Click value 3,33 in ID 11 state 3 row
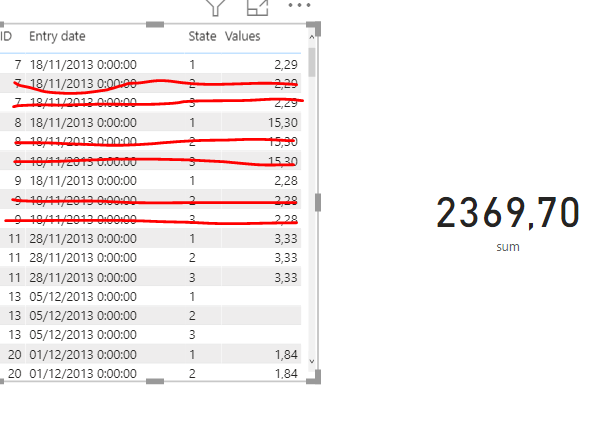The width and height of the screenshot is (610, 428). click(286, 277)
